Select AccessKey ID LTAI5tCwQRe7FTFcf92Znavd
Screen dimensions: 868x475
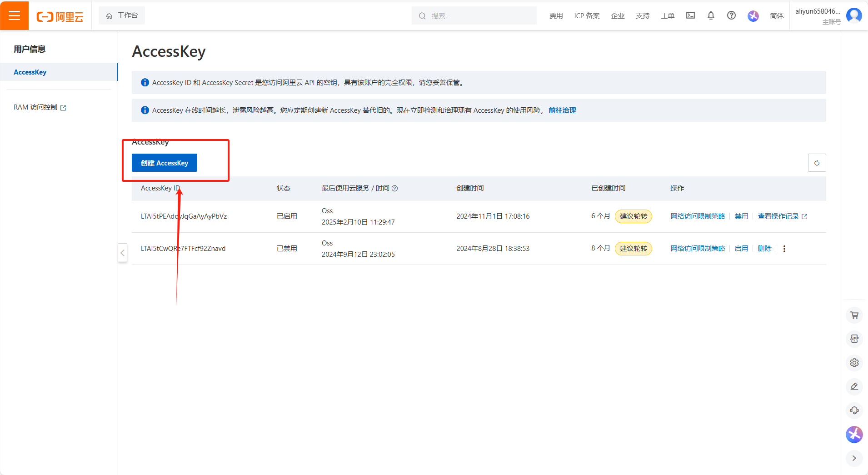click(183, 249)
